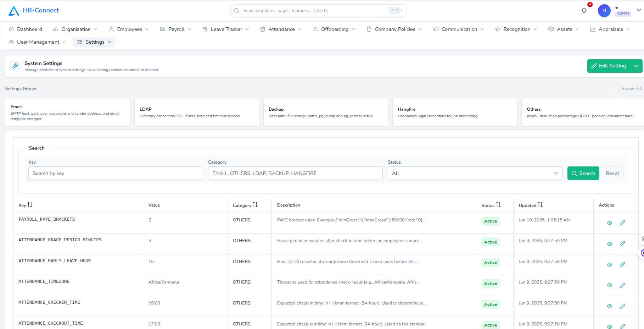644x329 pixels.
Task: Sort the table by Status
Action: (498, 205)
